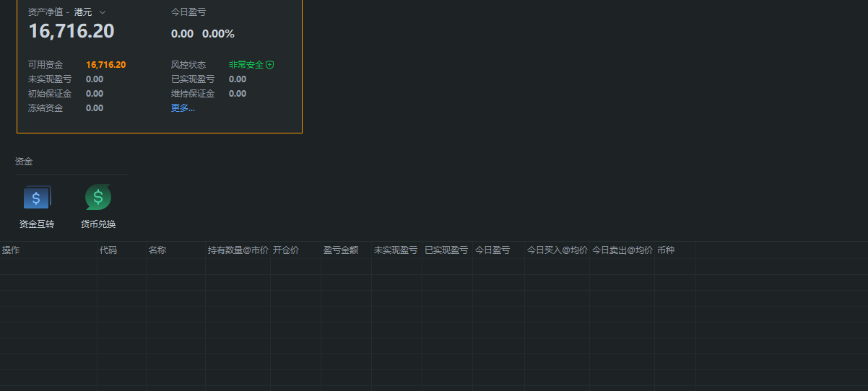Click the 盈亏金额 column header
The image size is (868, 391).
click(x=341, y=250)
